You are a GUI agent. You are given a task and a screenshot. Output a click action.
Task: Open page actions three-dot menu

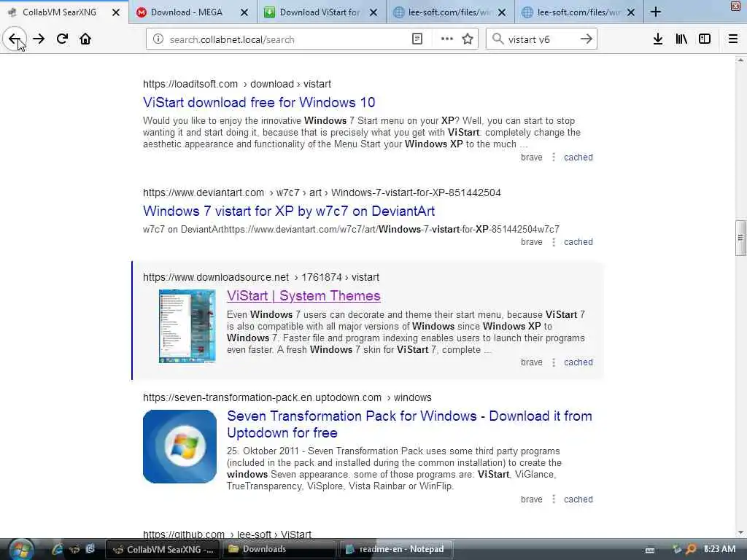(447, 39)
